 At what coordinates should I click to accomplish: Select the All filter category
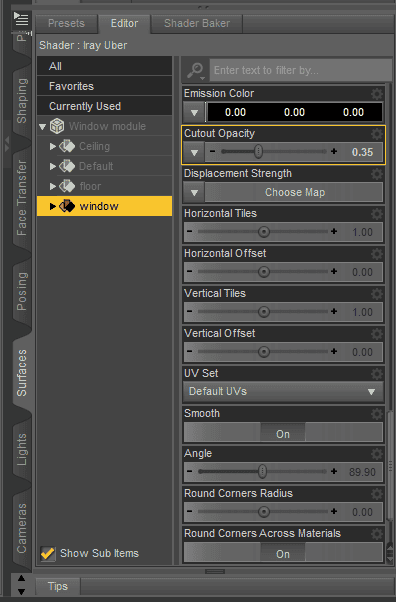coord(104,66)
